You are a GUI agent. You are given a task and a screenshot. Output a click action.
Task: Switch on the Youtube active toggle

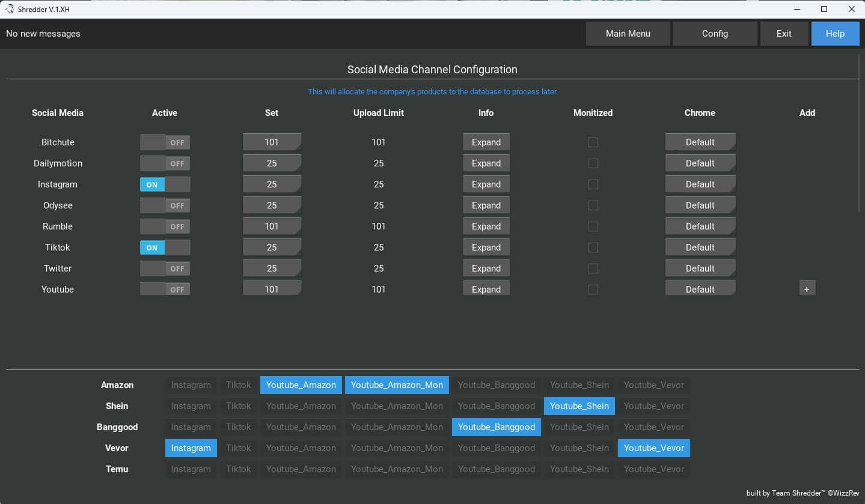pos(165,289)
